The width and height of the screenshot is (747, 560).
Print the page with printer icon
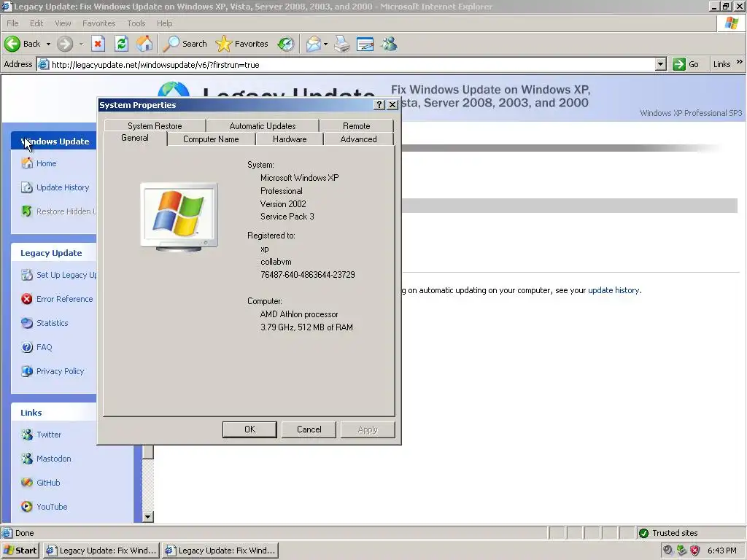pos(341,44)
